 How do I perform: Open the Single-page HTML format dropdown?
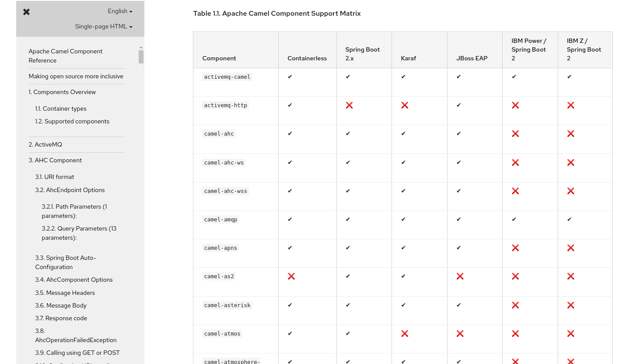tap(104, 27)
